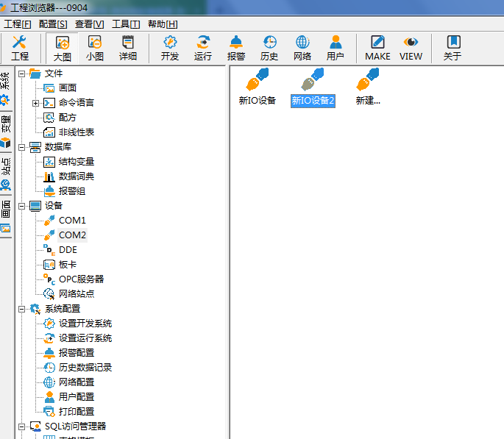Select 报警组 alarm group node

pos(72,191)
